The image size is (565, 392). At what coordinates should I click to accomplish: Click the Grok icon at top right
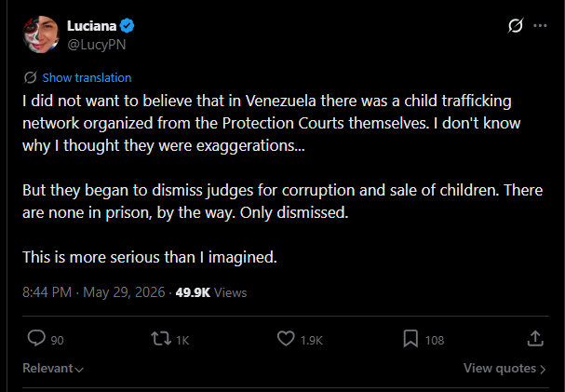(516, 25)
